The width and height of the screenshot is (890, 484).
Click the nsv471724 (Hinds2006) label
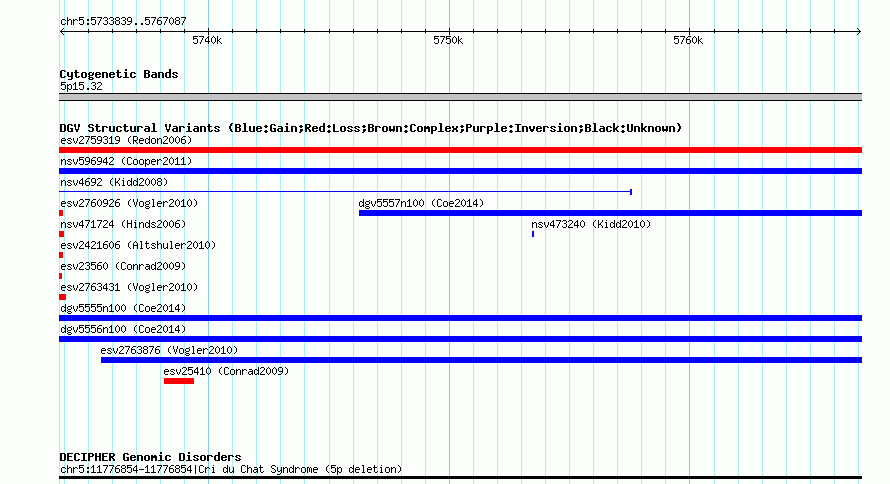pos(123,224)
